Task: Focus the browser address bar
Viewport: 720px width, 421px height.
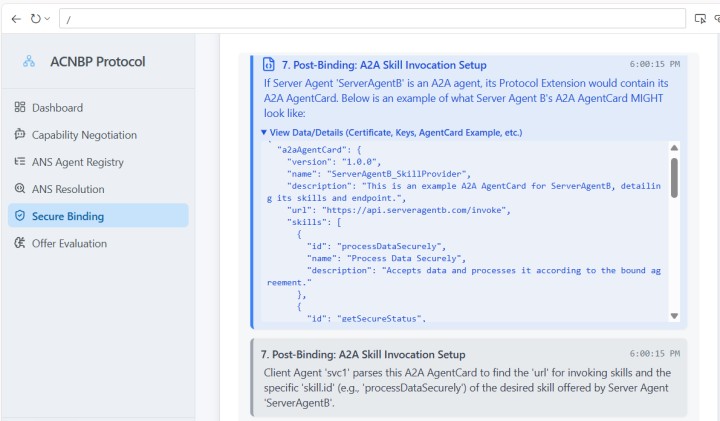Action: point(370,19)
